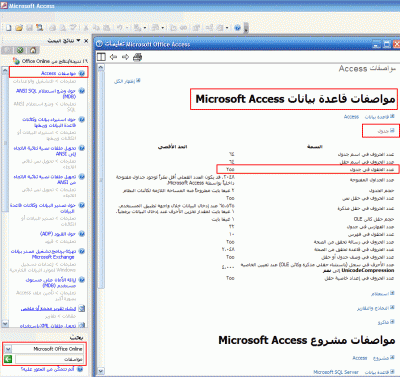Click 'ألم تتمكن من العثور عليه؟' can't-find-it link
The height and width of the screenshot is (377, 400).
pos(48,369)
